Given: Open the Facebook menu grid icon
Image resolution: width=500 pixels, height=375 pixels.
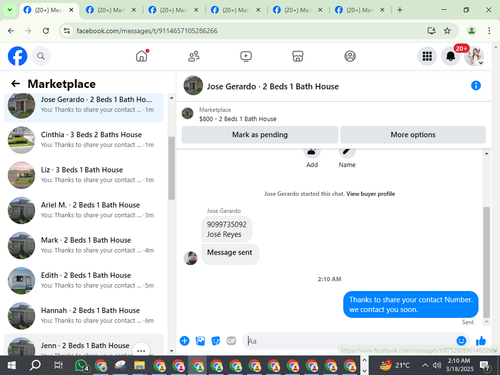Looking at the screenshot, I should 427,56.
